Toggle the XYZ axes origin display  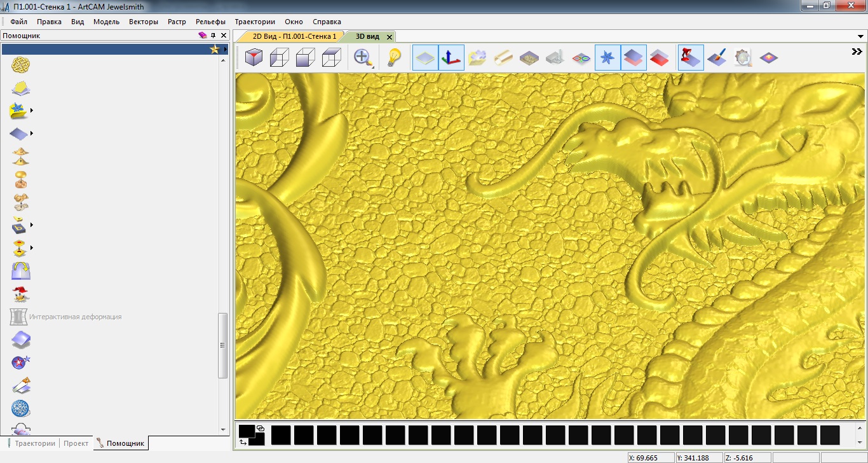tap(451, 57)
